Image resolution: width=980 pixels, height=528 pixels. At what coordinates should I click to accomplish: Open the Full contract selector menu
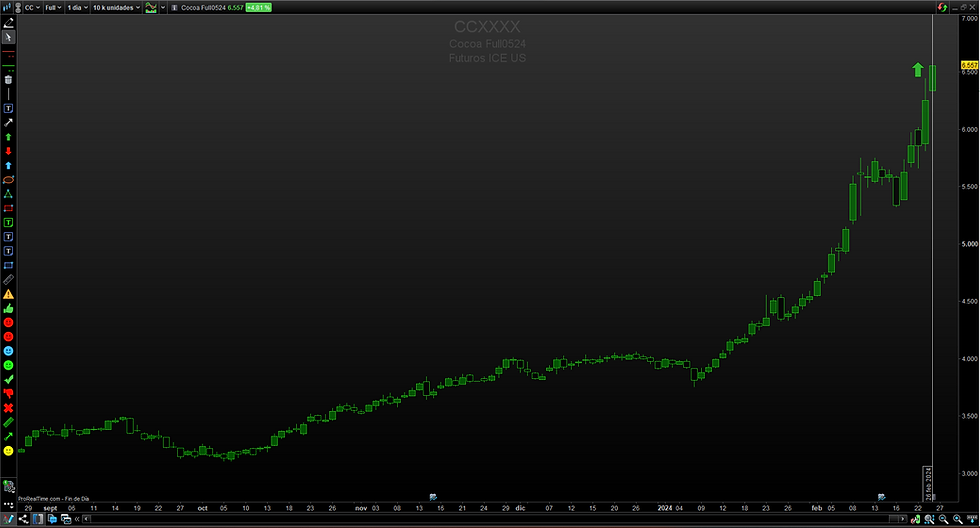point(53,7)
